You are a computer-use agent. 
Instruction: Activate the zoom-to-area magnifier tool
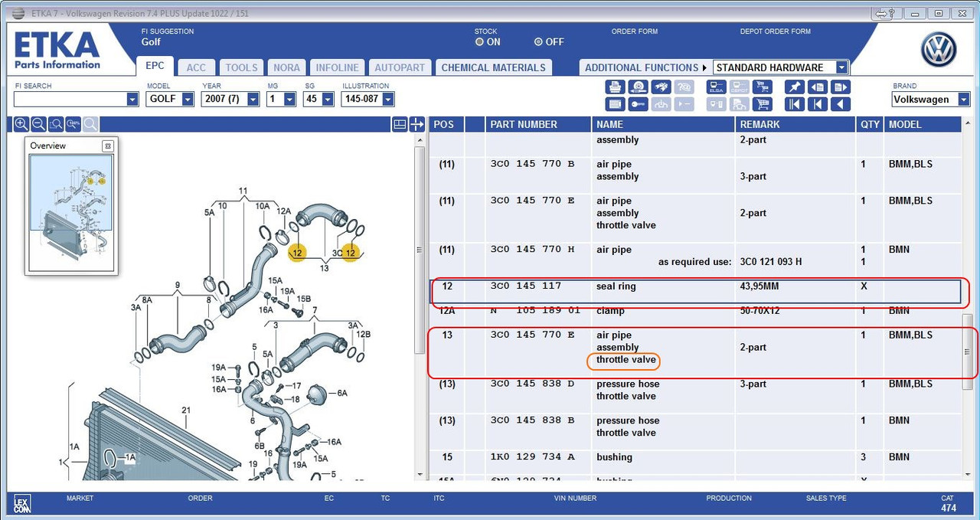pos(56,124)
